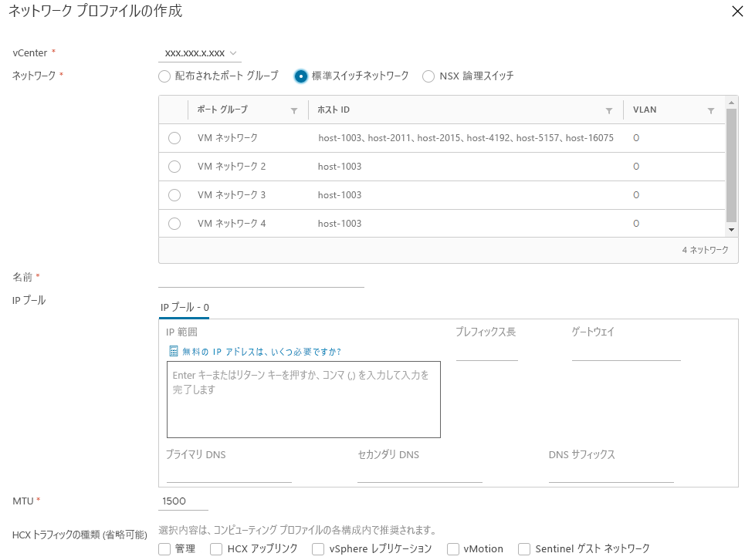Enable Sentinel ゲスト ネットワーク checkbox
The height and width of the screenshot is (560, 745).
click(524, 549)
